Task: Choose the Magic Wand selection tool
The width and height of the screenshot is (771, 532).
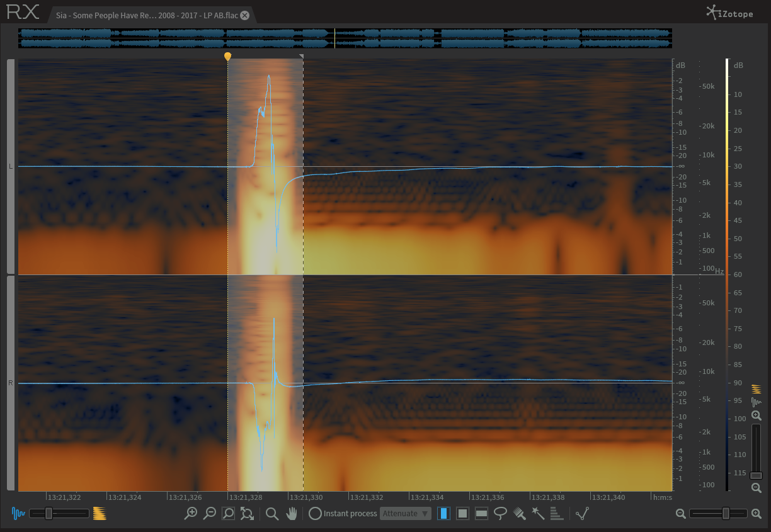Action: (x=538, y=513)
